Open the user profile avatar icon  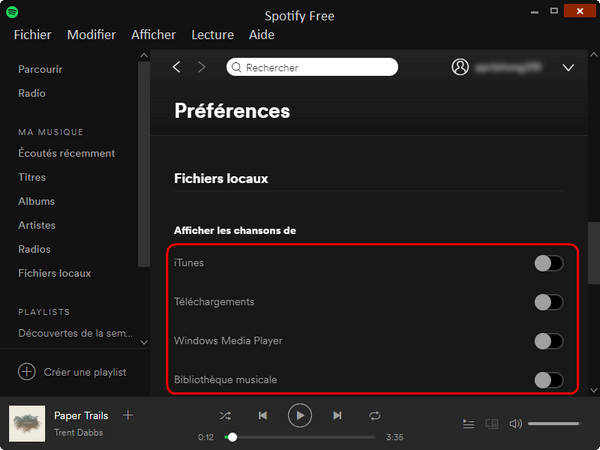coord(460,67)
